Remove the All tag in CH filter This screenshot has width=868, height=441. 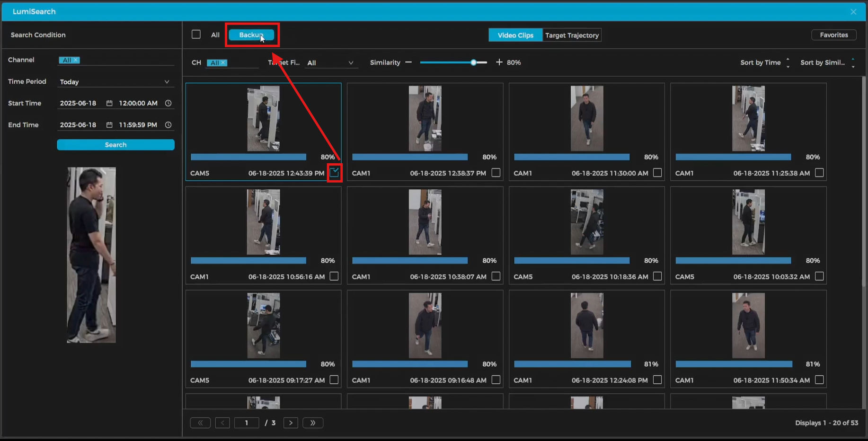tap(223, 62)
